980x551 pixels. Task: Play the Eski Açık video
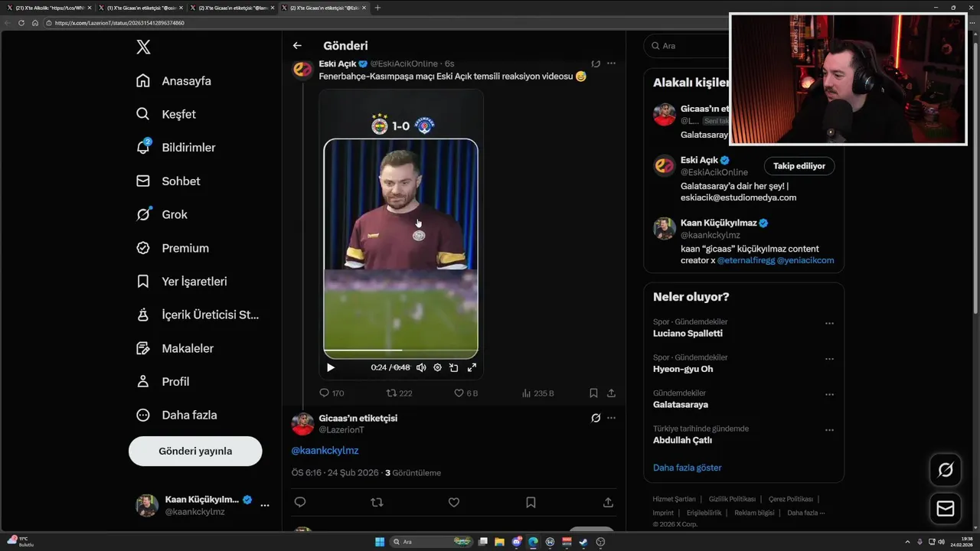(x=331, y=367)
